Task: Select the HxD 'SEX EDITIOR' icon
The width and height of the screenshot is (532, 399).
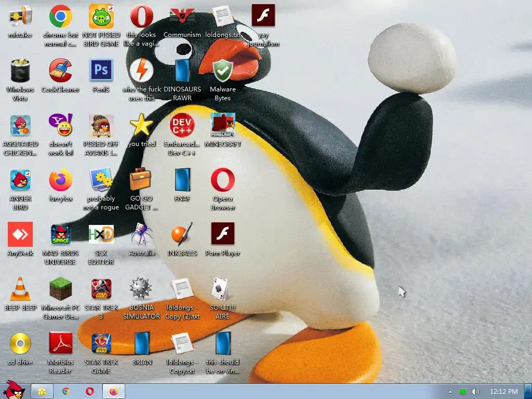Action: [101, 234]
